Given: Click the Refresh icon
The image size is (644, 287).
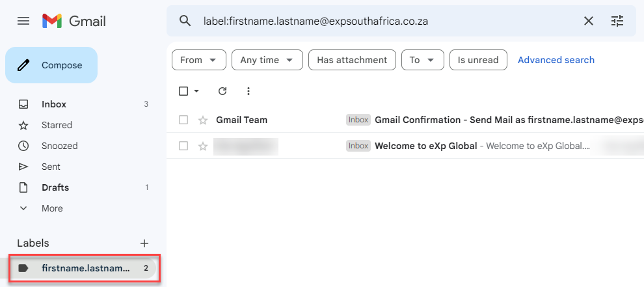Looking at the screenshot, I should point(222,91).
